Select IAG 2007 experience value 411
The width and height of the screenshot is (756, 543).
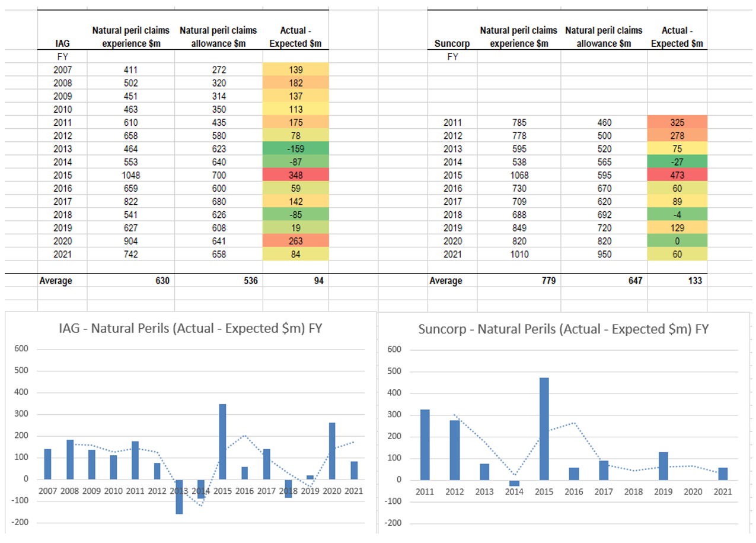[131, 70]
